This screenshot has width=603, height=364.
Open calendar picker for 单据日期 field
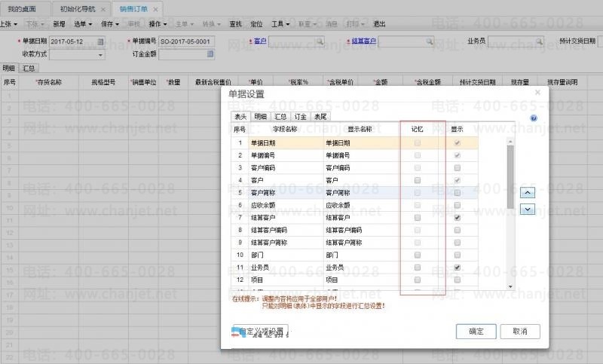click(100, 41)
